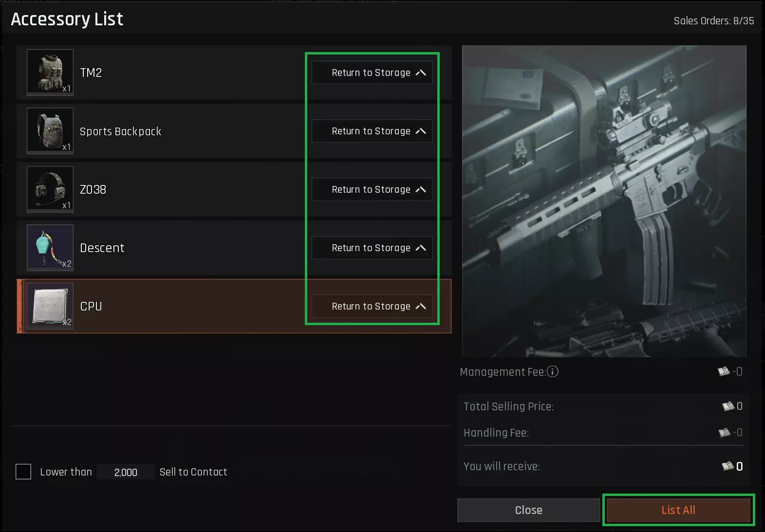765x532 pixels.
Task: Select the Descent row in accessory list
Action: point(195,248)
